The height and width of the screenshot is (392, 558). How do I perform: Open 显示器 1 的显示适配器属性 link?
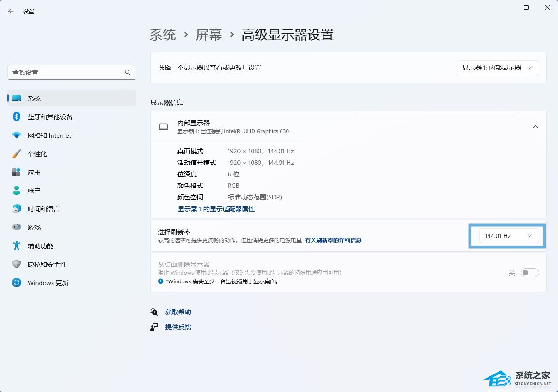216,209
